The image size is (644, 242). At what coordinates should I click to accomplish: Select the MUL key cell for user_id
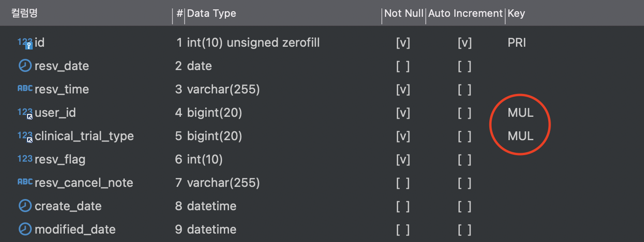click(521, 113)
